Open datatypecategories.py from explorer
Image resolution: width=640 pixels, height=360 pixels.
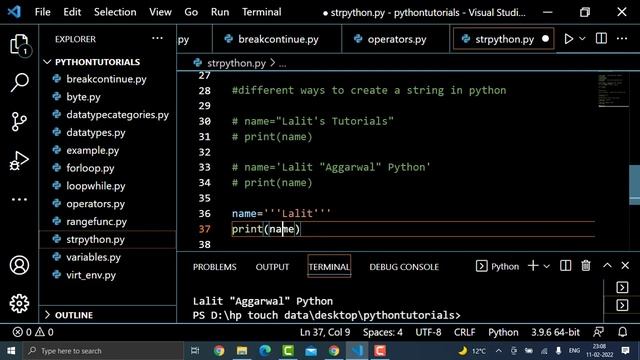click(x=117, y=115)
